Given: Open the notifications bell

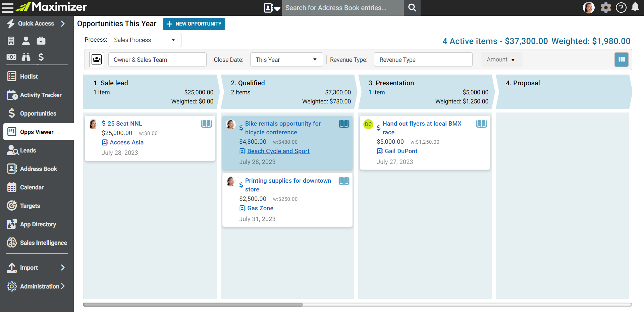Looking at the screenshot, I should point(635,7).
